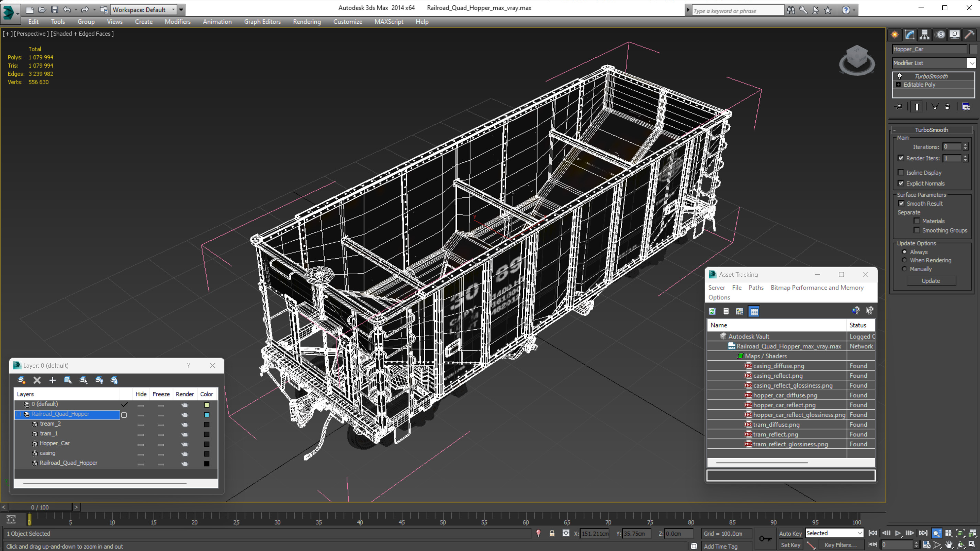980x551 pixels.
Task: Open the quick access toolbar dropdown arrow
Action: click(x=181, y=10)
